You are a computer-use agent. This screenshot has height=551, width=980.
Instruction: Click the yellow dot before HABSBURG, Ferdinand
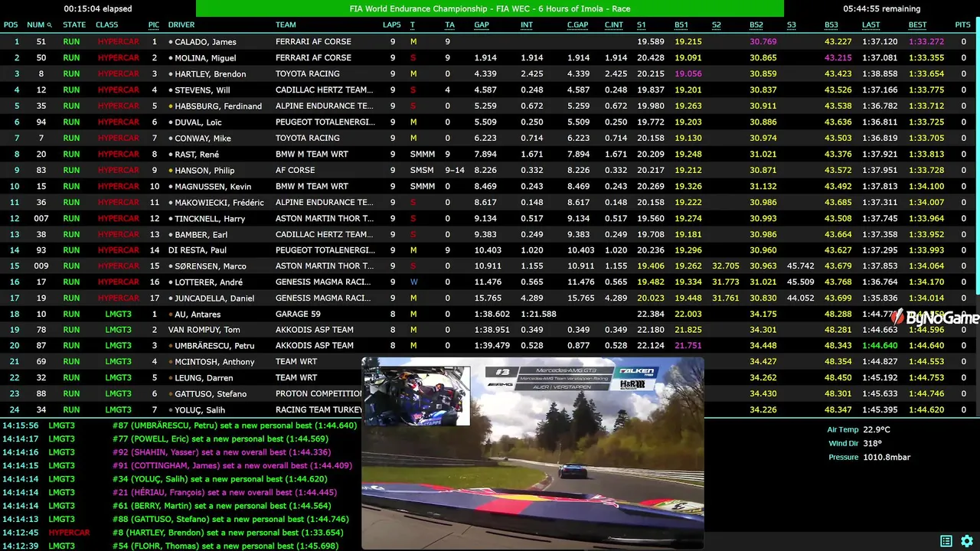(171, 106)
